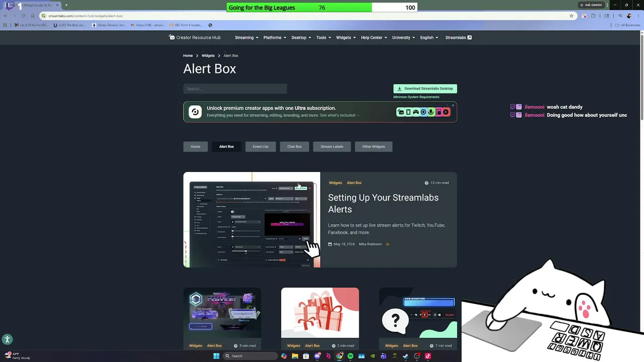
Task: Click the Creator Resource Hub logo
Action: [195, 37]
